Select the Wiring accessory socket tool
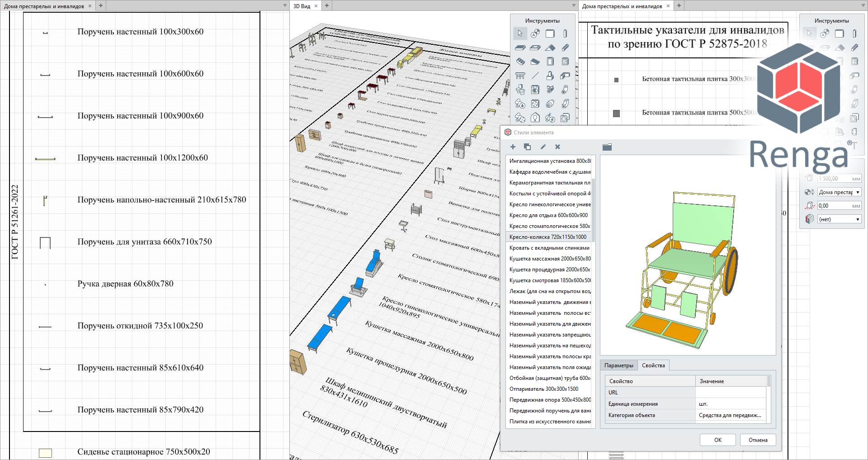Screen dimensions: 868x460 [x=565, y=118]
